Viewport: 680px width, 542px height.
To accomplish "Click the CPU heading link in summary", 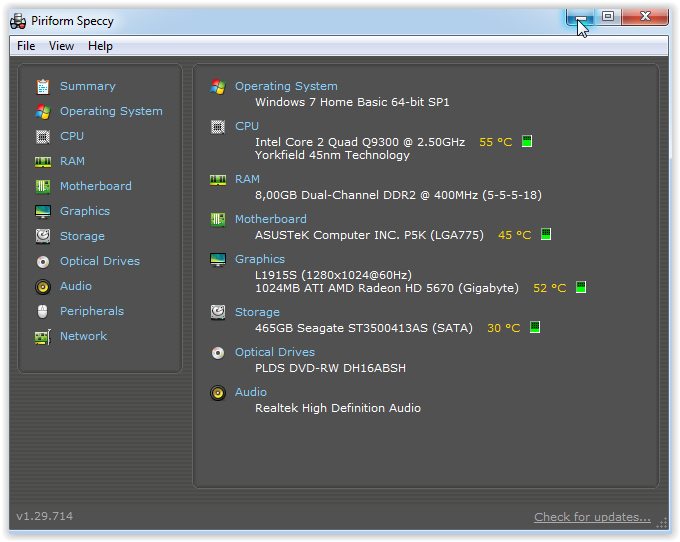I will [247, 126].
